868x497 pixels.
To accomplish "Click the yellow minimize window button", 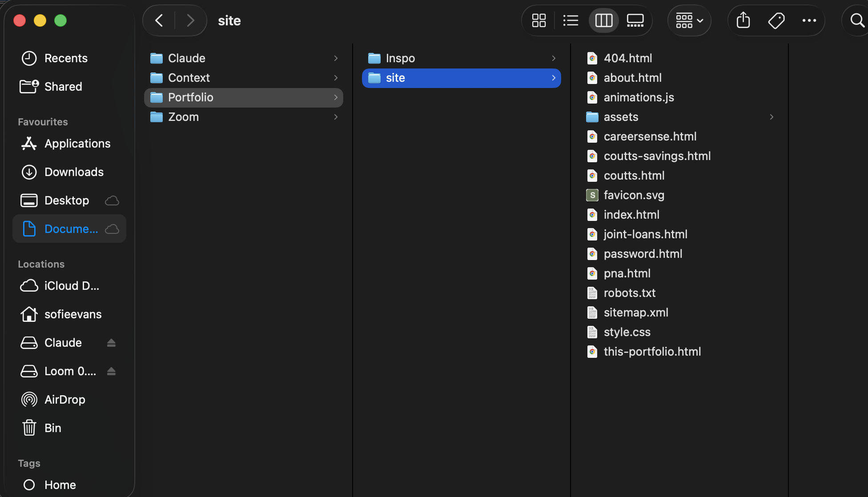I will coord(40,20).
